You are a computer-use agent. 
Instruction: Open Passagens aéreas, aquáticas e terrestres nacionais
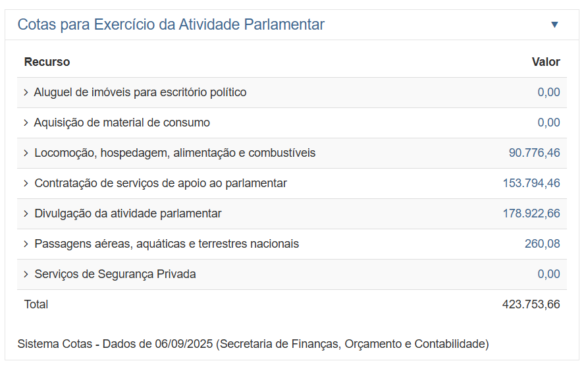(x=166, y=244)
